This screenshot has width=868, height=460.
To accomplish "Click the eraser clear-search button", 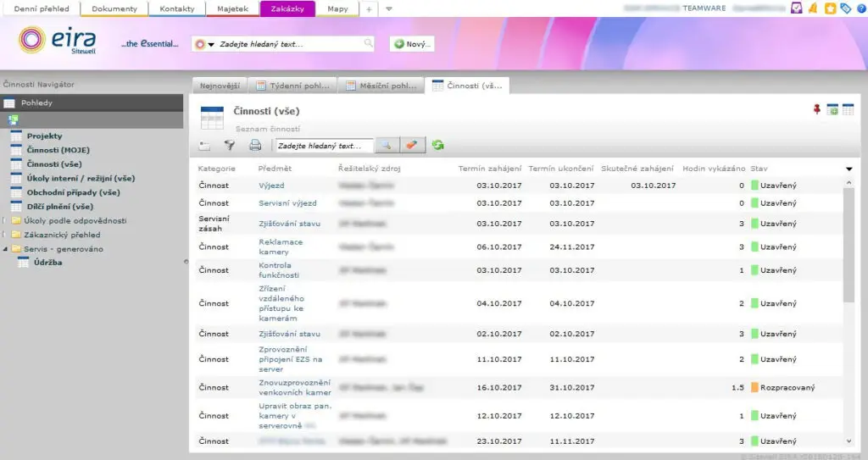I will point(410,146).
